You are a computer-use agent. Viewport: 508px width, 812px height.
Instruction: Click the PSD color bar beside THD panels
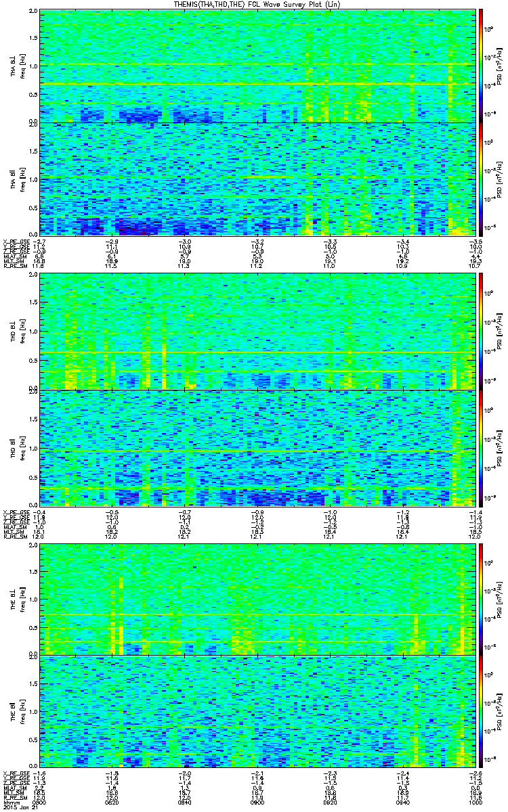[x=481, y=390]
